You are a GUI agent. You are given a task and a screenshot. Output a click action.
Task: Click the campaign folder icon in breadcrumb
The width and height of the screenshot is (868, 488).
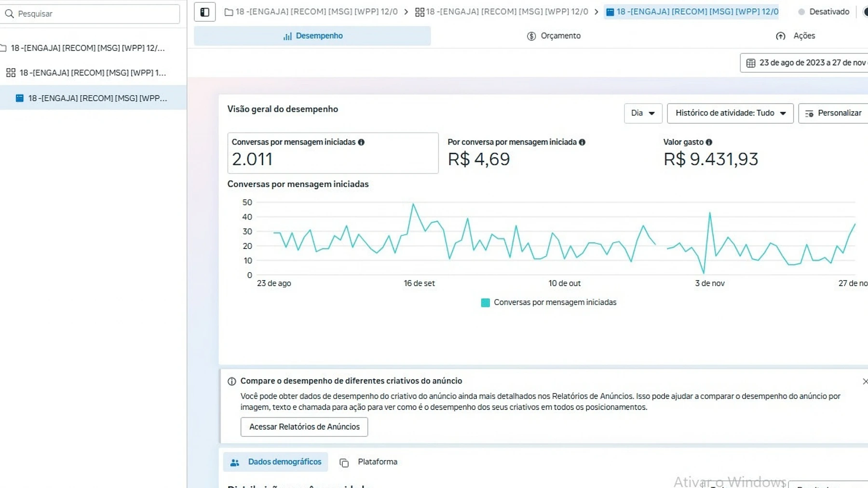pyautogui.click(x=229, y=12)
